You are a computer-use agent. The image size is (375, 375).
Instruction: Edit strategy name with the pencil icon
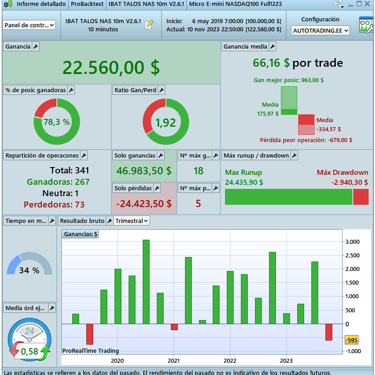(150, 24)
